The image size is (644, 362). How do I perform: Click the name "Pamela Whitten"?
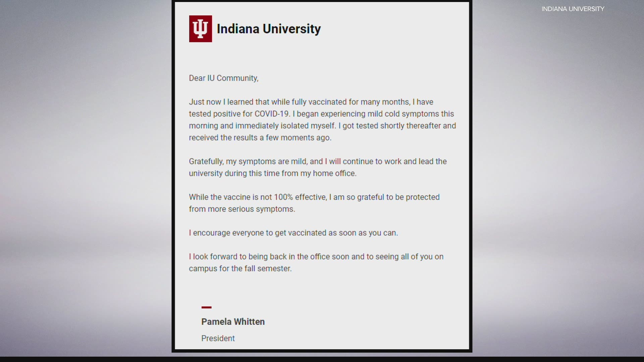(233, 322)
